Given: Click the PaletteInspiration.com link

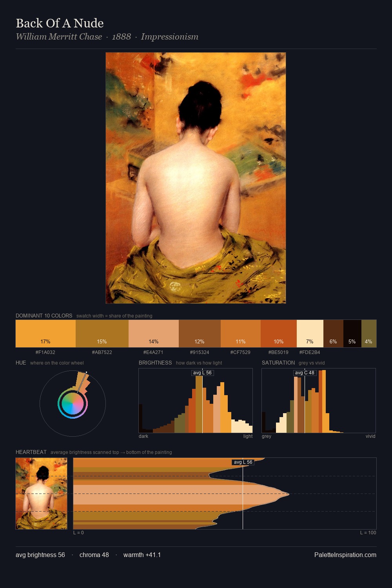Looking at the screenshot, I should [x=345, y=555].
